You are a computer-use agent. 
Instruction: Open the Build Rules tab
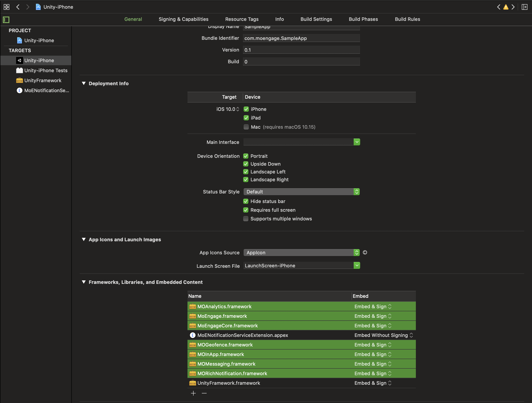(407, 19)
